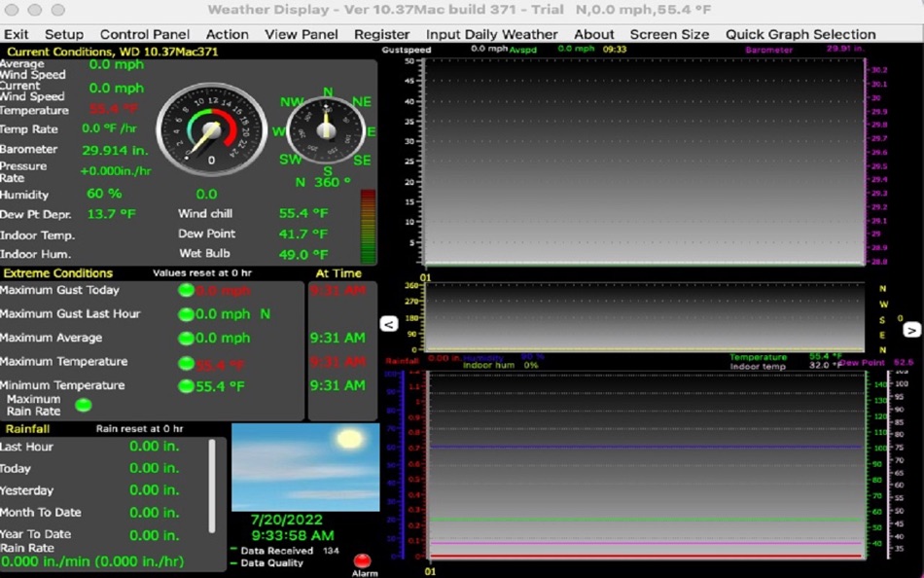Open the Control Panel menu
Screen dimensions: 924x578
[x=145, y=34]
